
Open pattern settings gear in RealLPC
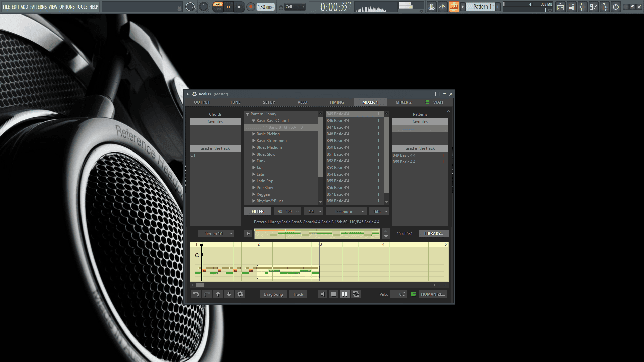240,294
